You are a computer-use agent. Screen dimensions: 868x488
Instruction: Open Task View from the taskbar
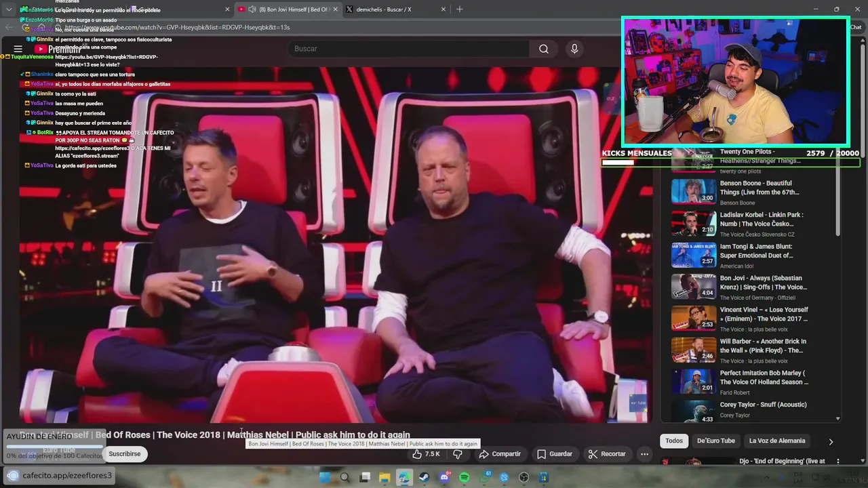coord(365,477)
